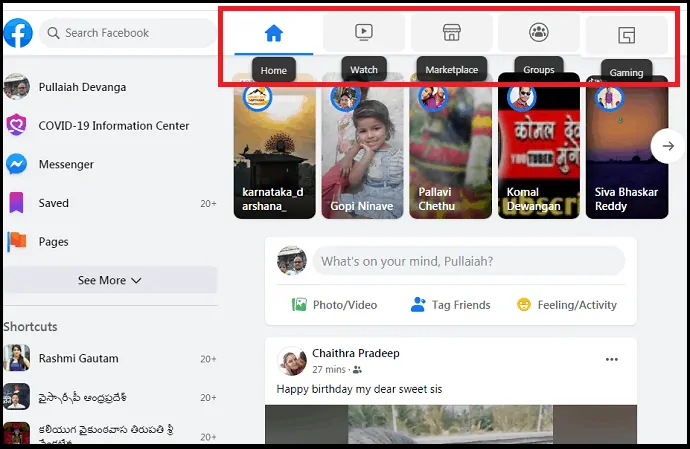Open COVID-19 Information Center
Image resolution: width=690 pixels, height=449 pixels.
[x=113, y=126]
